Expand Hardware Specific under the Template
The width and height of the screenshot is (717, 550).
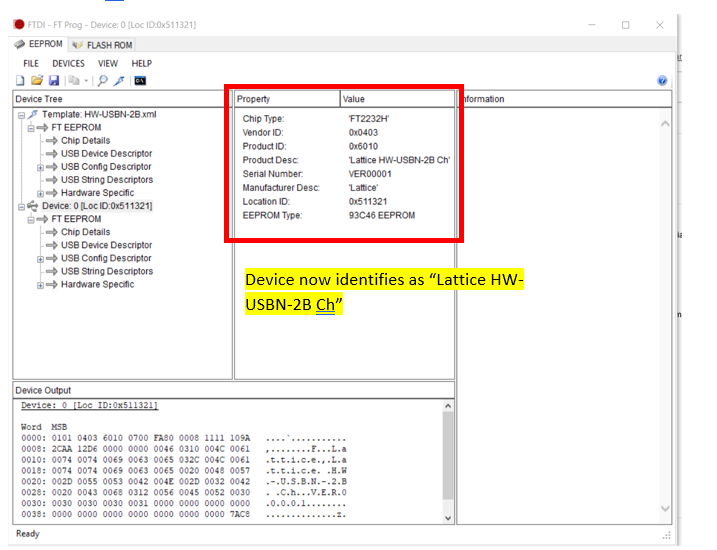[x=40, y=193]
